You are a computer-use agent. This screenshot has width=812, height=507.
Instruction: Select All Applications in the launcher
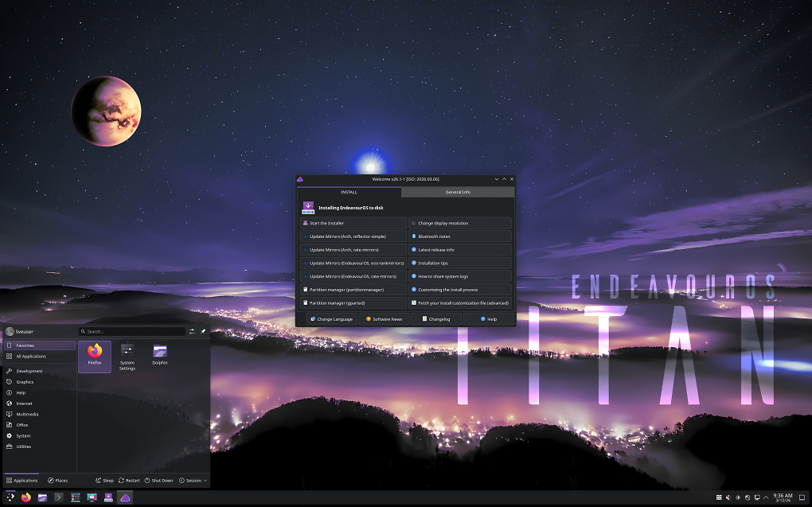pyautogui.click(x=40, y=357)
